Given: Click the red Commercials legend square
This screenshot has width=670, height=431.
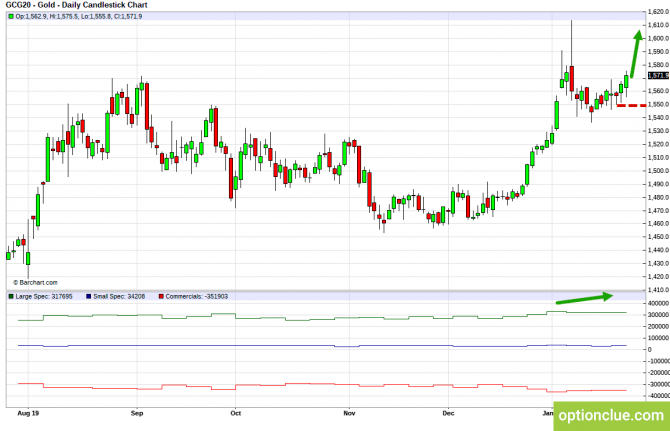Looking at the screenshot, I should [161, 296].
